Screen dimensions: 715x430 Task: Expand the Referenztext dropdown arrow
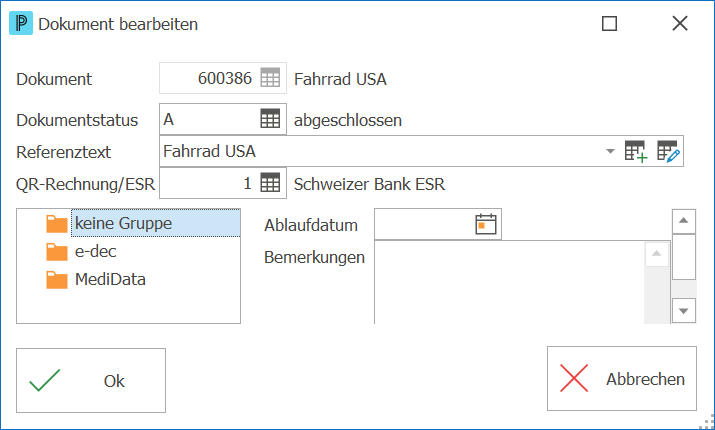click(x=610, y=151)
